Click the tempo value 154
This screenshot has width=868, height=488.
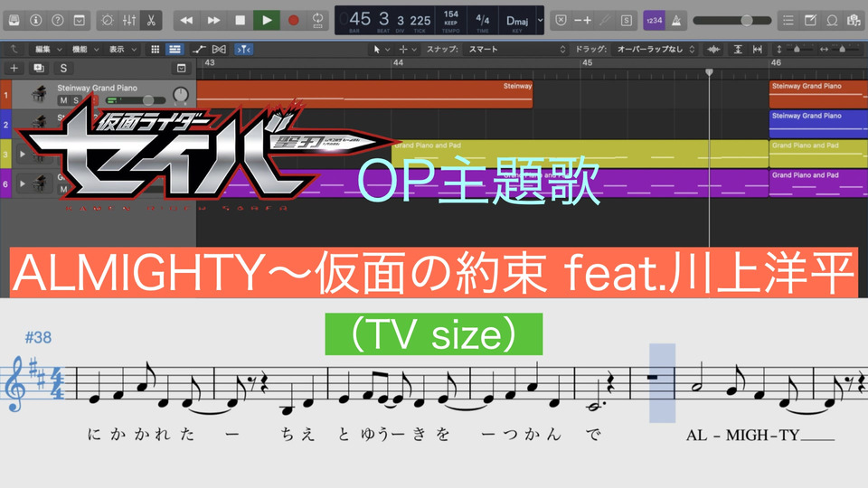451,14
